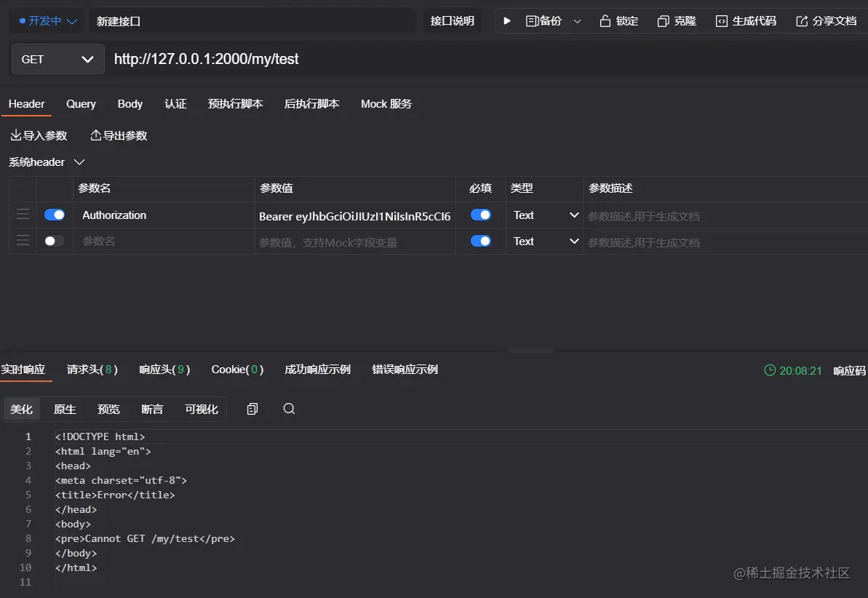868x598 pixels.
Task: Click the 导入参数 label
Action: tap(45, 135)
